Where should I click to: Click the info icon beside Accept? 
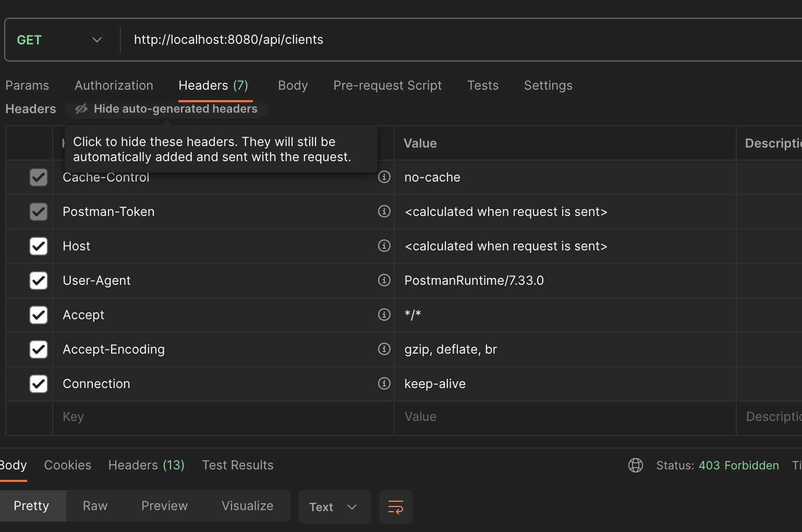pyautogui.click(x=384, y=315)
